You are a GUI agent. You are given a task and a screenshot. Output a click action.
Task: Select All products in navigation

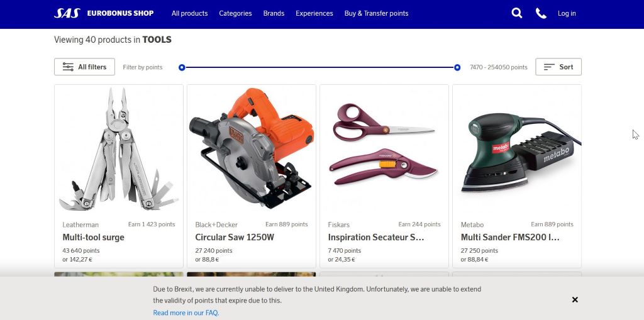(190, 14)
